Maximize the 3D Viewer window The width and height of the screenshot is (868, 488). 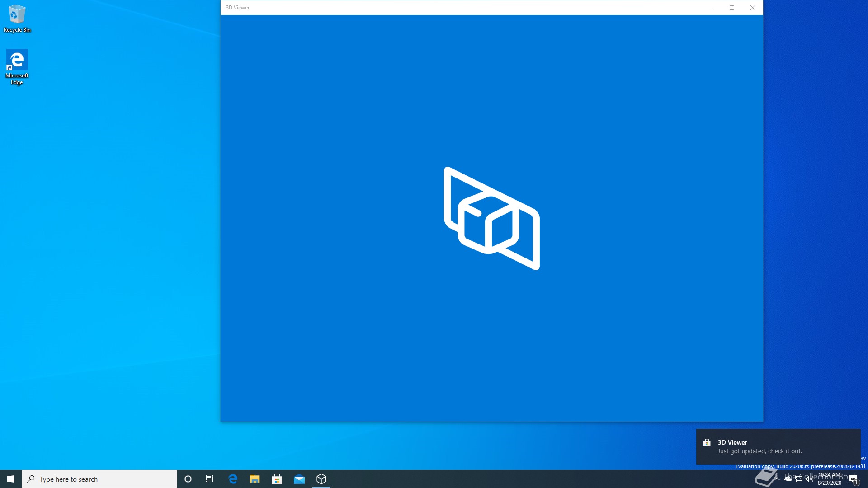pyautogui.click(x=732, y=8)
